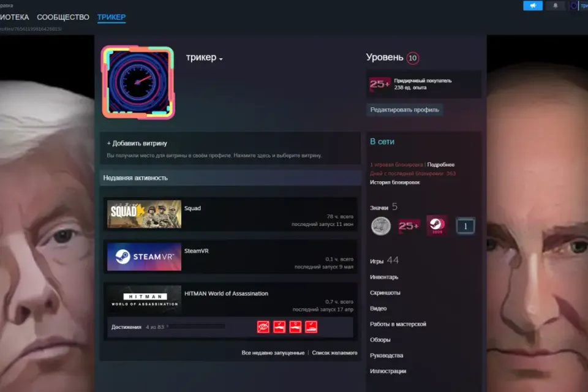Switch to the СООБЩЕСТВО menu
The image size is (588, 392).
tap(63, 17)
